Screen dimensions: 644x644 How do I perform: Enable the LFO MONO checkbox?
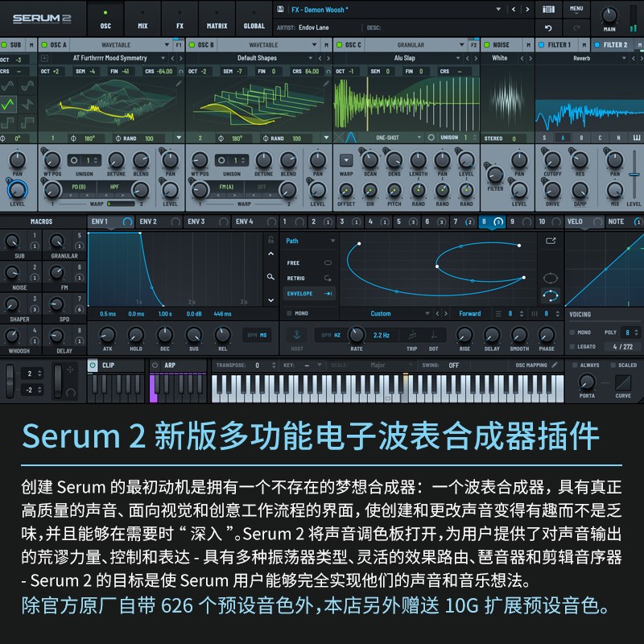point(289,313)
